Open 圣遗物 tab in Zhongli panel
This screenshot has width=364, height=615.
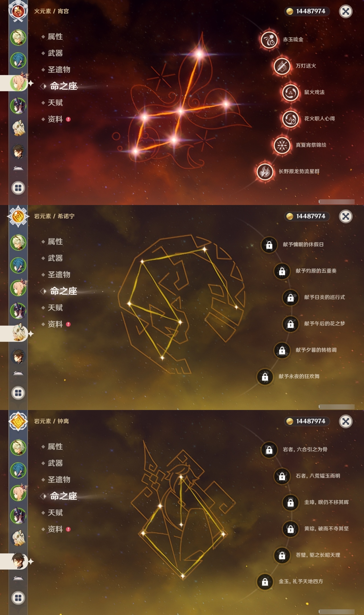[59, 480]
